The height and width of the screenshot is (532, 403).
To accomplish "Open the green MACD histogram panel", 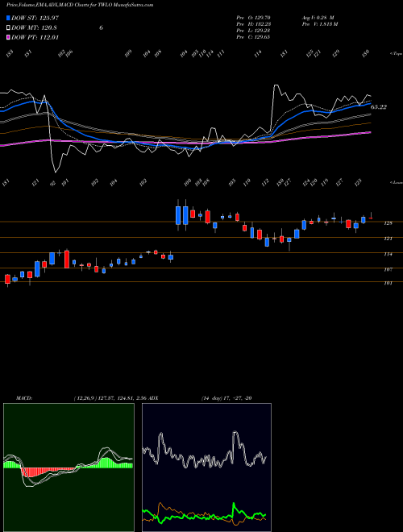I will coord(69,468).
